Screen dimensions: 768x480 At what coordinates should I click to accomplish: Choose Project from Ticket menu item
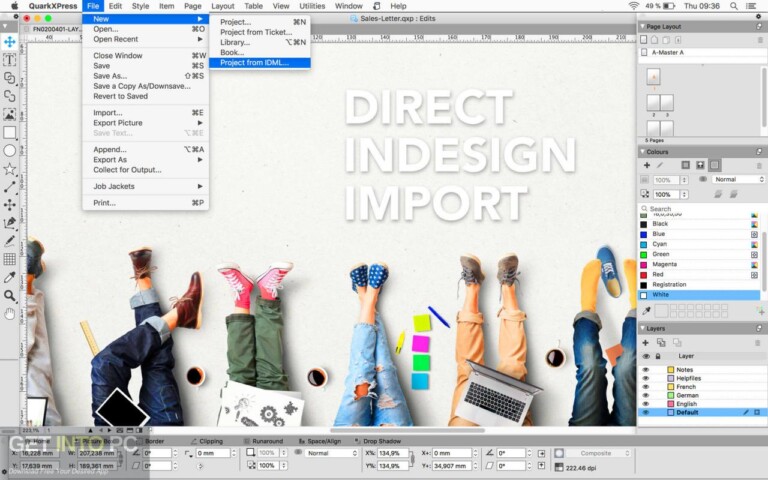pos(260,32)
